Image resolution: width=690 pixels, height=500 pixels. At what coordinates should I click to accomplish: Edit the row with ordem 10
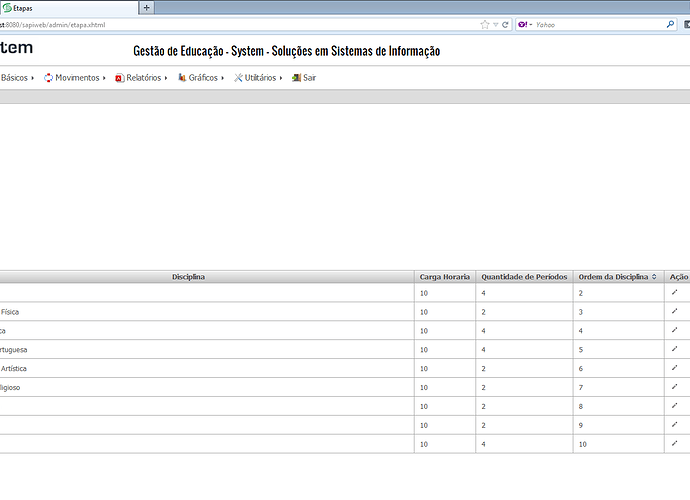tap(675, 444)
